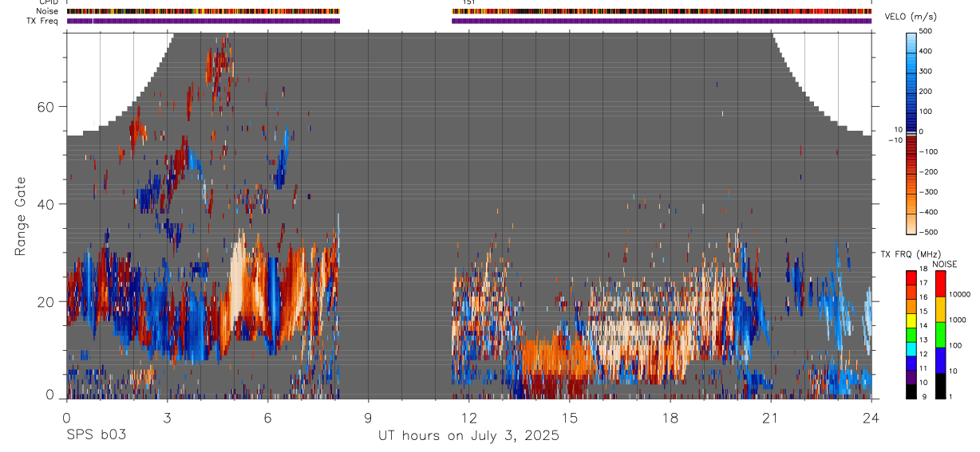Screen dimensions: 980x452
Task: Click the TX FRQ color scale bar
Action: [x=911, y=334]
